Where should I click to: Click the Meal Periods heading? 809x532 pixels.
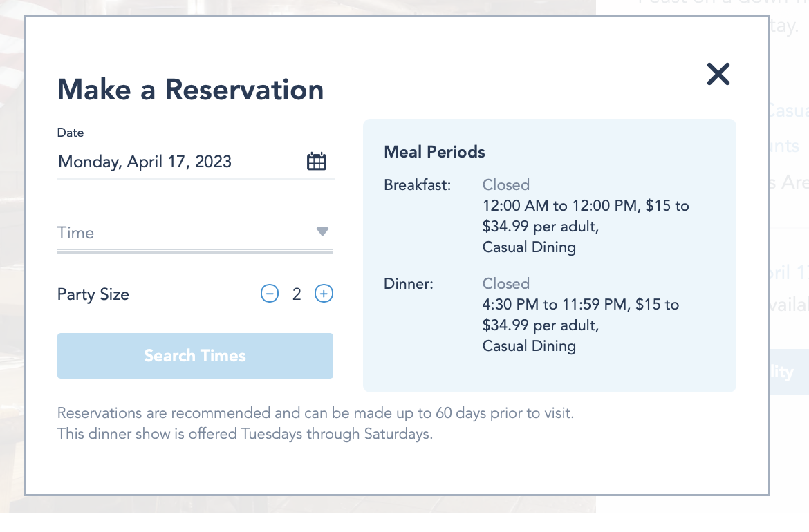coord(434,152)
